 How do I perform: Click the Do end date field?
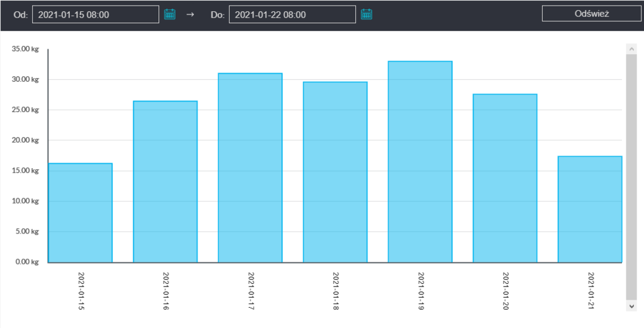[292, 14]
